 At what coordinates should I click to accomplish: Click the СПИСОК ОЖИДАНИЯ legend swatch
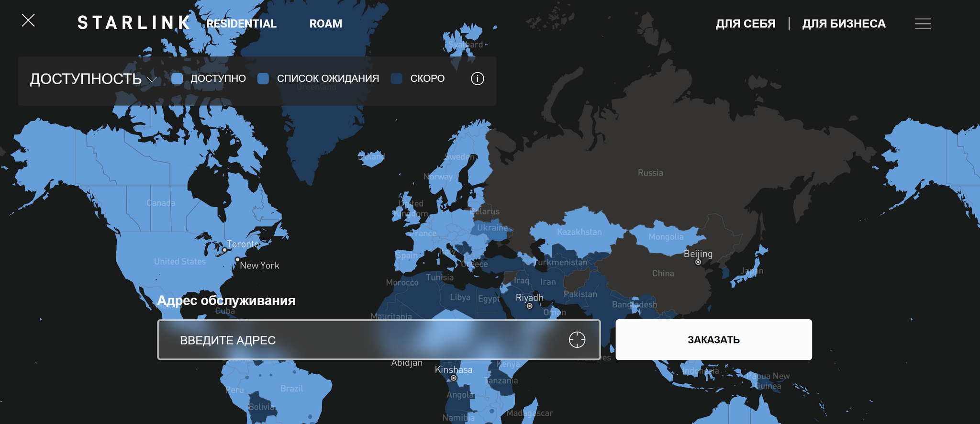pyautogui.click(x=263, y=79)
